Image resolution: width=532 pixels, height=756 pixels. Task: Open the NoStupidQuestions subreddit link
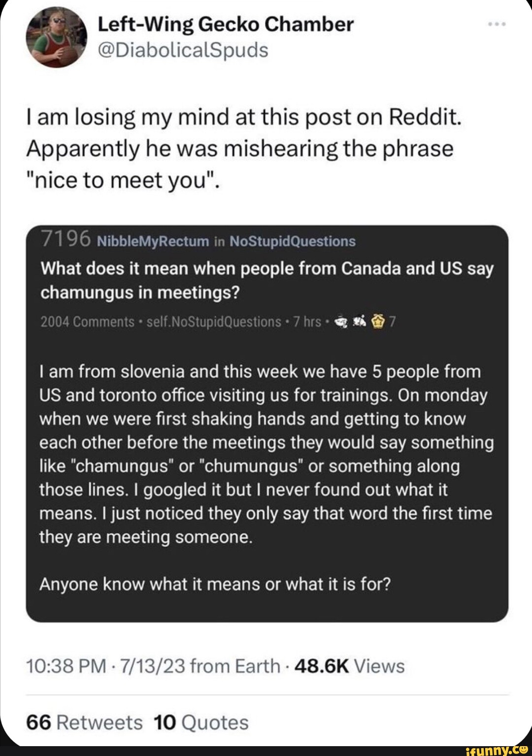293,241
